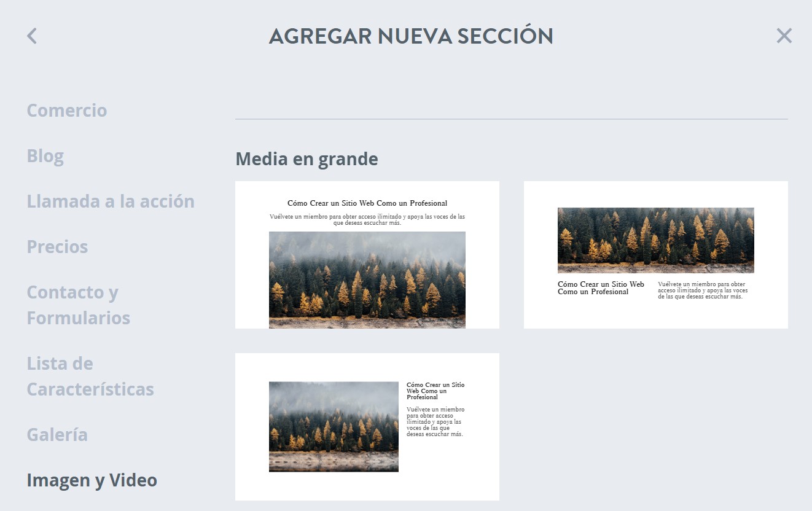Viewport: 812px width, 511px height.
Task: Select Contacto y Formularios category
Action: (x=79, y=305)
